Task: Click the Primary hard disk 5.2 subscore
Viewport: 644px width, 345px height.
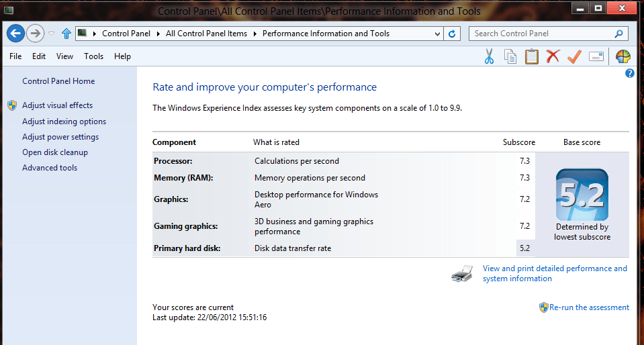Action: tap(525, 248)
